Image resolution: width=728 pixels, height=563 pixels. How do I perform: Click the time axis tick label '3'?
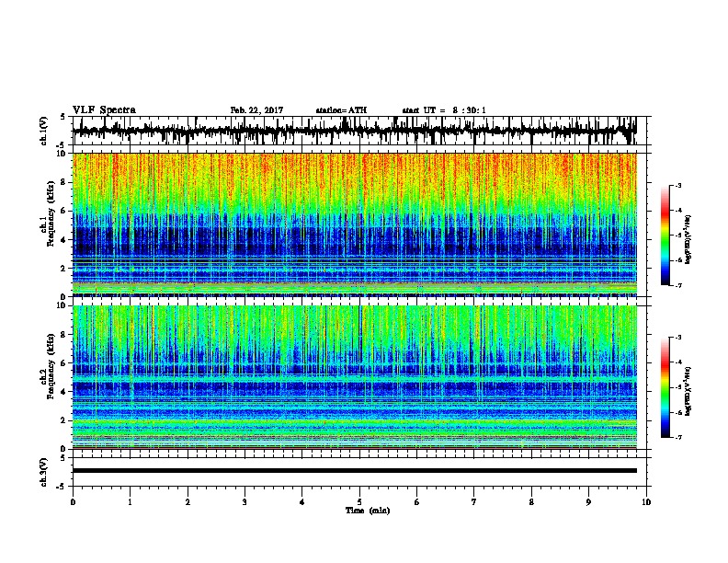tap(245, 501)
